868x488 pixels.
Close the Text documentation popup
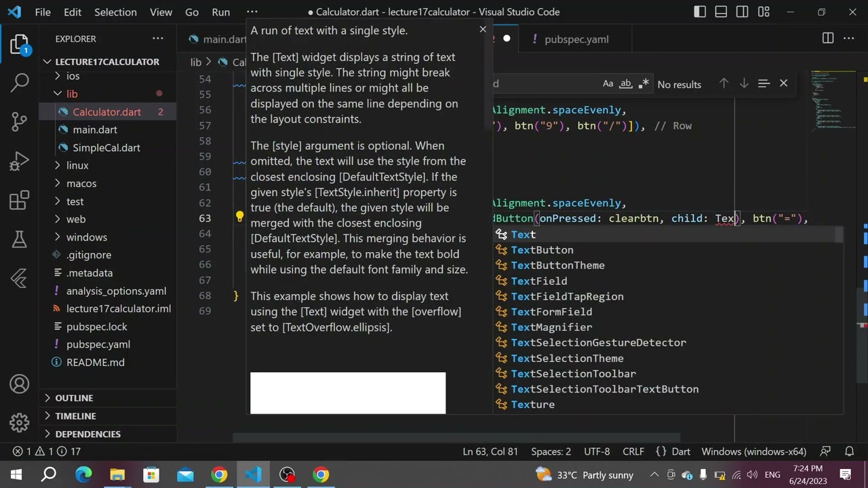click(x=483, y=30)
